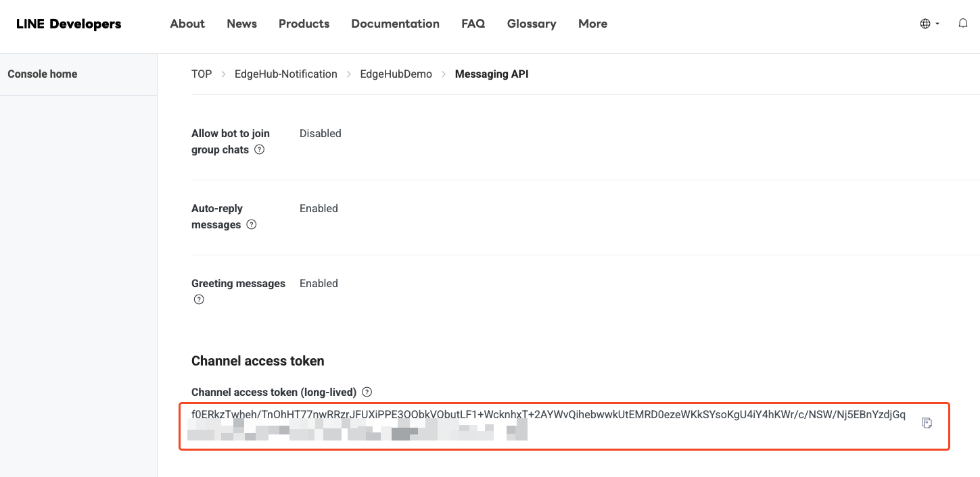
Task: Open the More navigation menu
Action: (592, 24)
